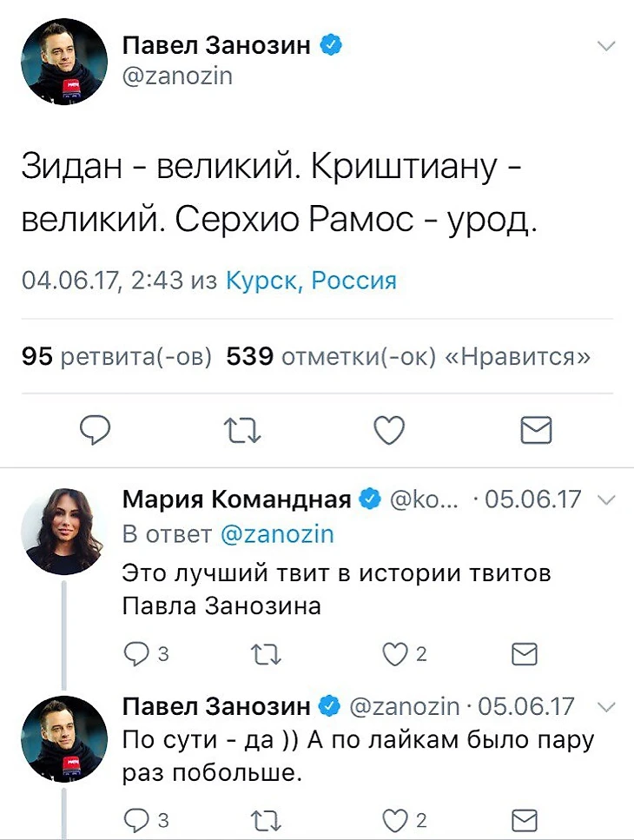Retweet Мария Командная's reply
The height and width of the screenshot is (840, 634).
[262, 655]
